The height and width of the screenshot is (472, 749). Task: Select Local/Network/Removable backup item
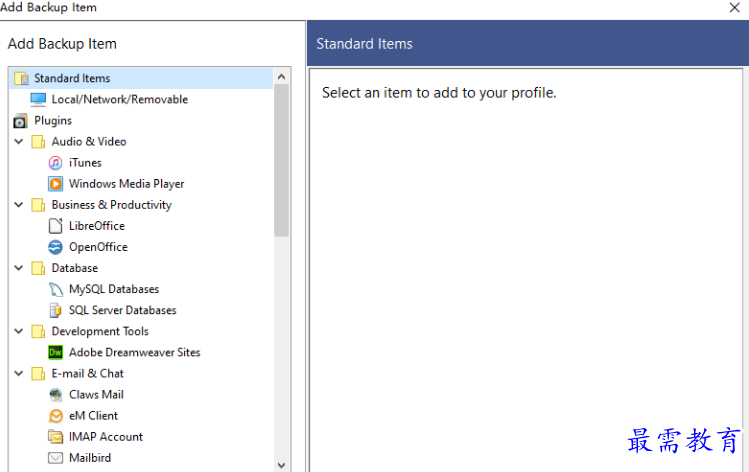[119, 99]
